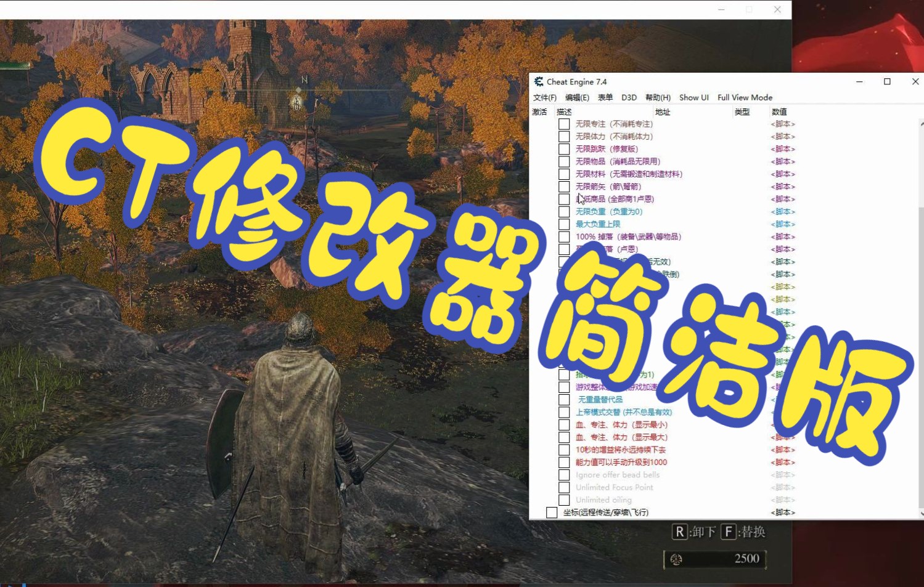Screen dimensions: 924x587
Task: Check the 血、专注、体力 (显示最小) box
Action: [x=564, y=424]
